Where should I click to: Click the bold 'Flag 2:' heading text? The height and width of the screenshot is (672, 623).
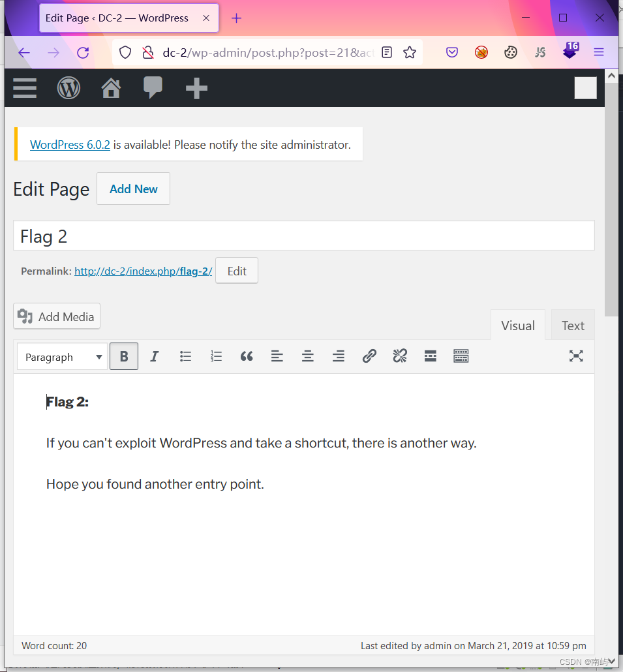point(67,402)
